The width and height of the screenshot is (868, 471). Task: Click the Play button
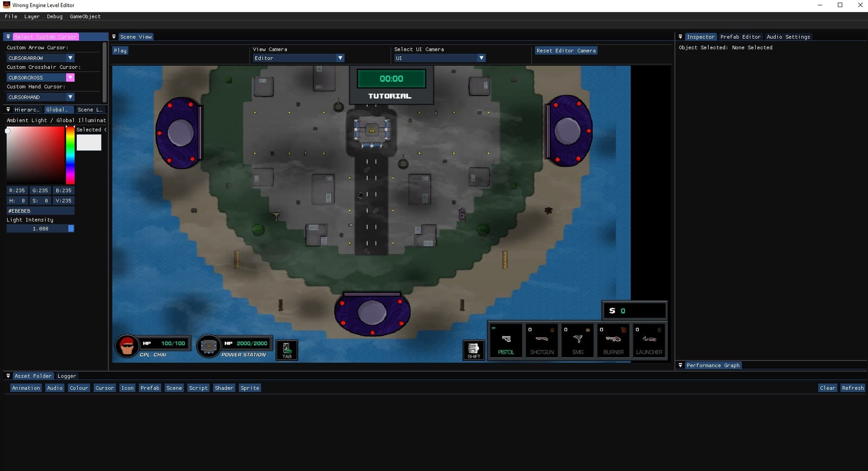(x=120, y=51)
